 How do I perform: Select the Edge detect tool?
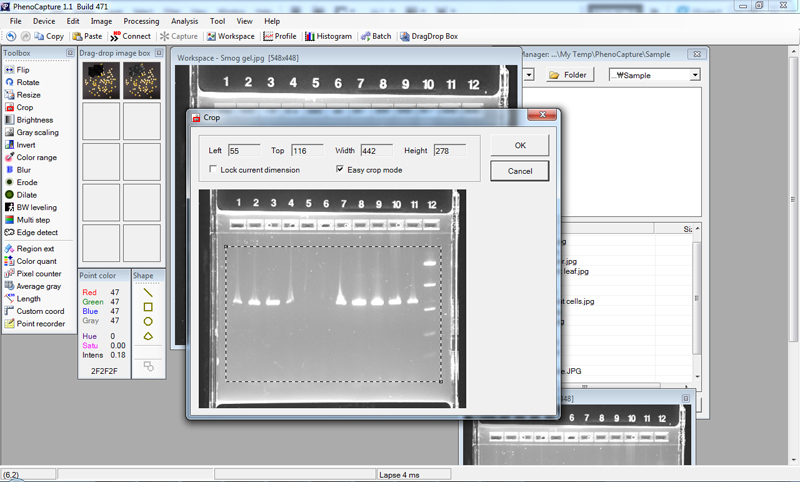[x=35, y=232]
